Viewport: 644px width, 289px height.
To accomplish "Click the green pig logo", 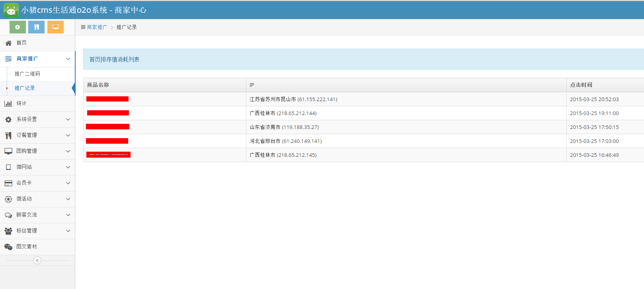I will pyautogui.click(x=11, y=10).
